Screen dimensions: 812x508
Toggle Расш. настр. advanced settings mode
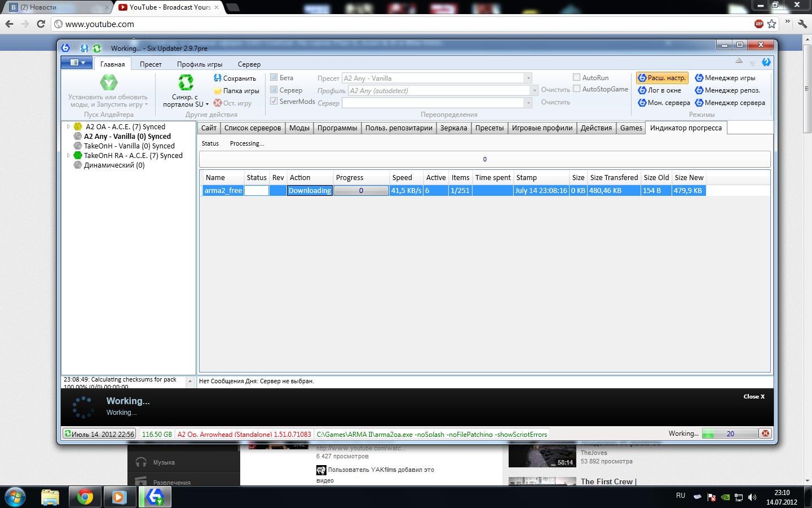coord(662,78)
